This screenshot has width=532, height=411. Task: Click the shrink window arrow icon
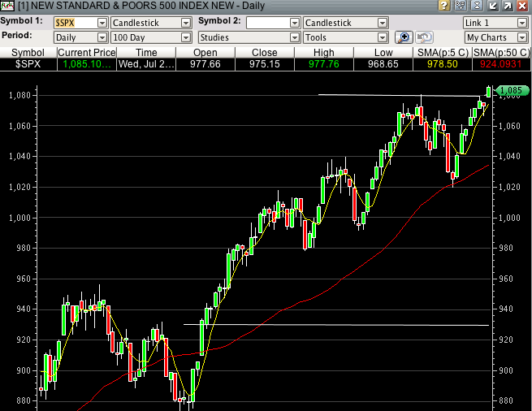coord(492,6)
